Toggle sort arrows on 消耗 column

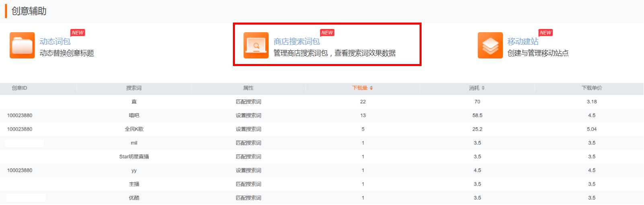point(483,88)
